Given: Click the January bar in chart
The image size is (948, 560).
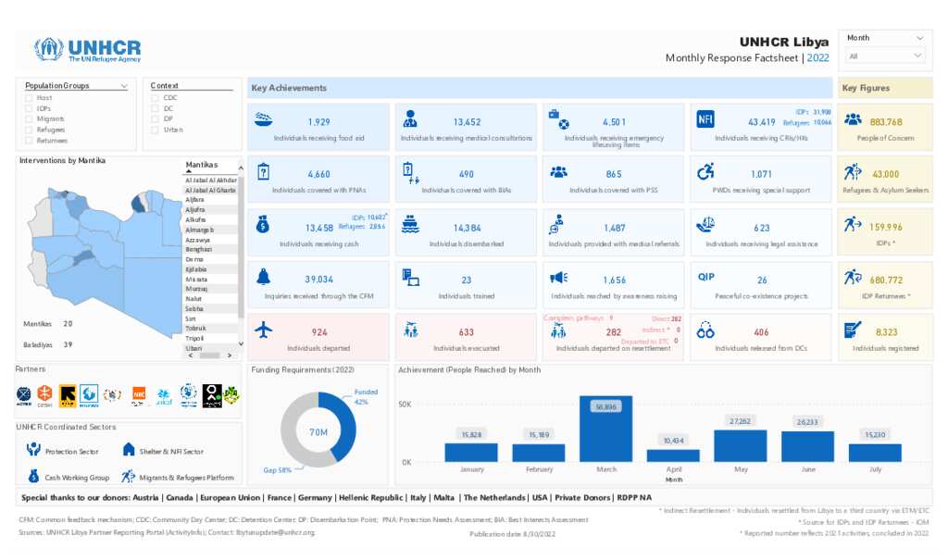Looking at the screenshot, I should (471, 453).
